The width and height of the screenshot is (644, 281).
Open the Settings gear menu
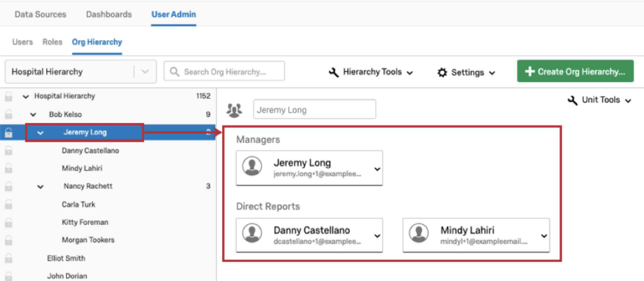click(466, 72)
